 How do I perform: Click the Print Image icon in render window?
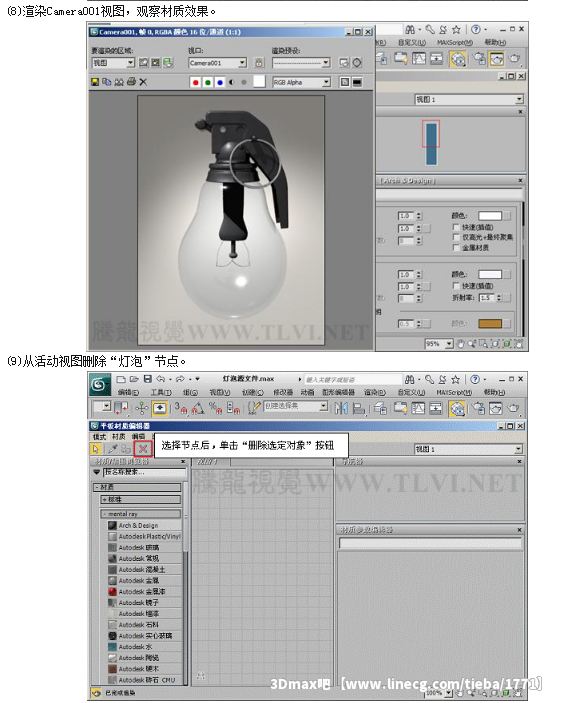point(131,82)
